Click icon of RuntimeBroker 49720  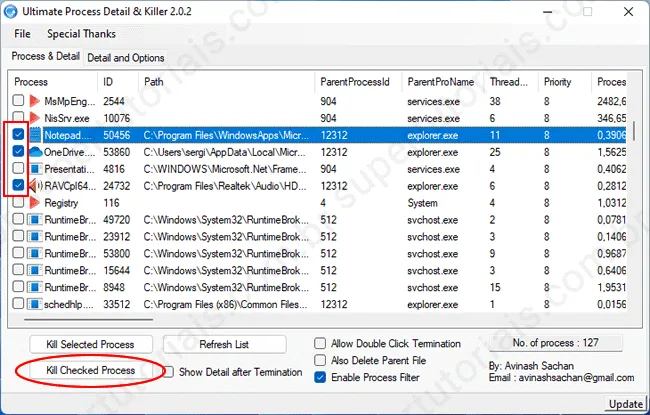36,220
